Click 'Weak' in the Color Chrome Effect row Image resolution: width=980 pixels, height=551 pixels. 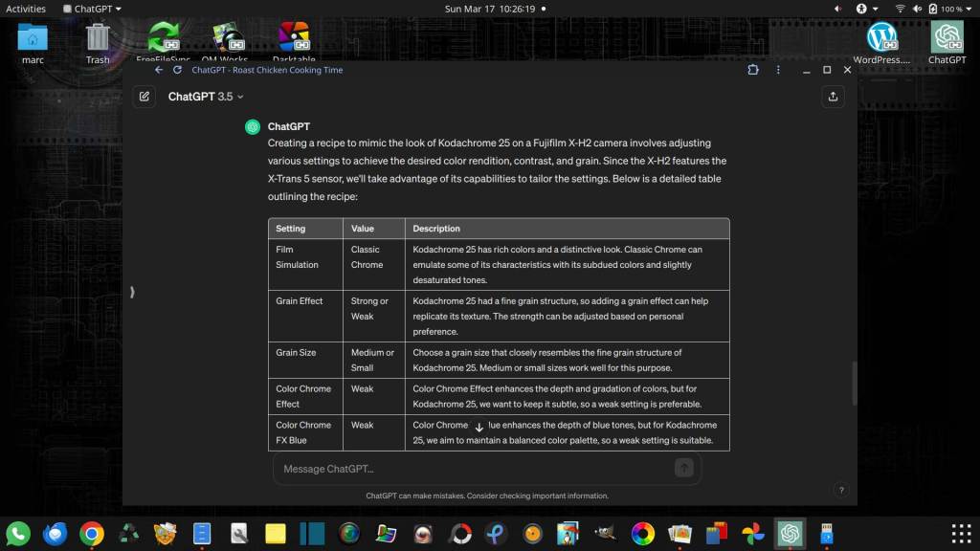(362, 388)
